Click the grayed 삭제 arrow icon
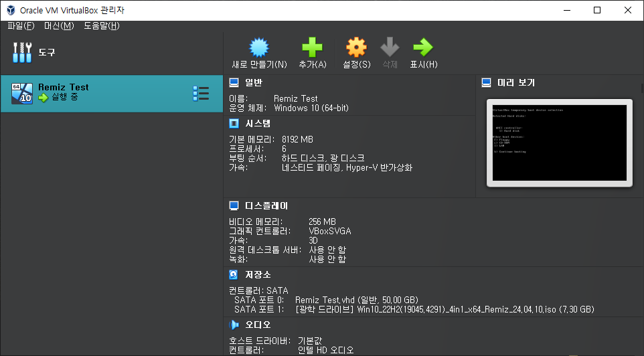 (390, 48)
